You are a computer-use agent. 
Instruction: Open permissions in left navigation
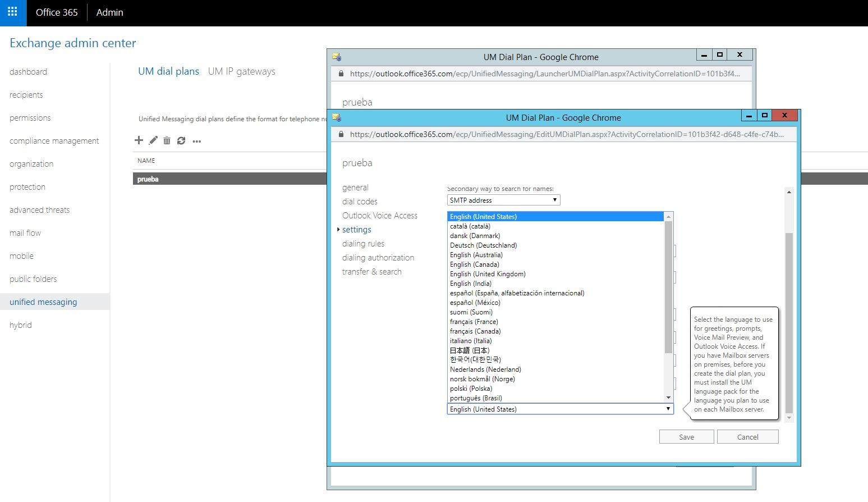[30, 118]
